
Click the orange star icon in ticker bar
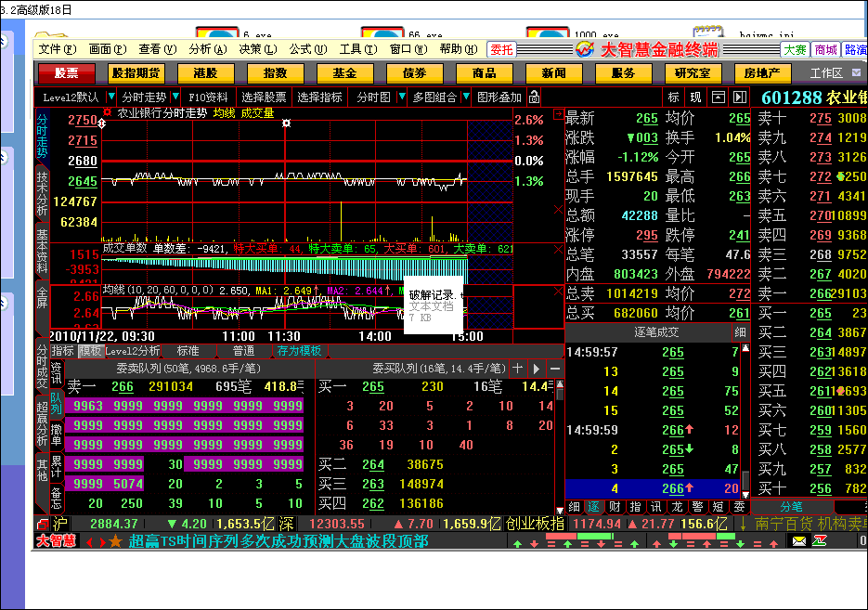pyautogui.click(x=116, y=540)
